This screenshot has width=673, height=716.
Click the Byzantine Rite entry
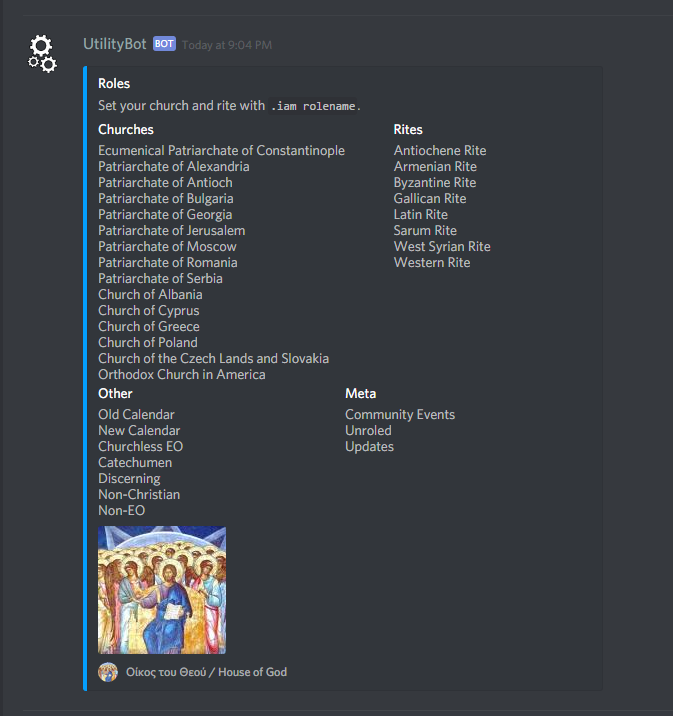coord(435,183)
